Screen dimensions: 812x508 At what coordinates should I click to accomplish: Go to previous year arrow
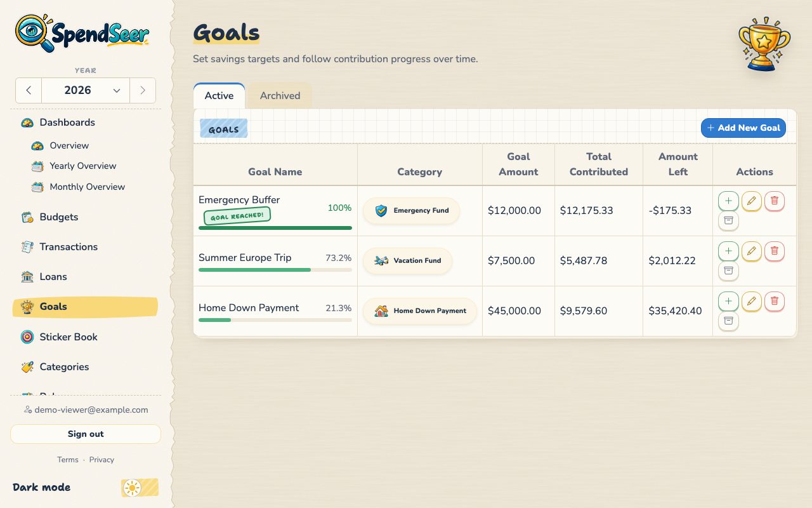click(29, 91)
